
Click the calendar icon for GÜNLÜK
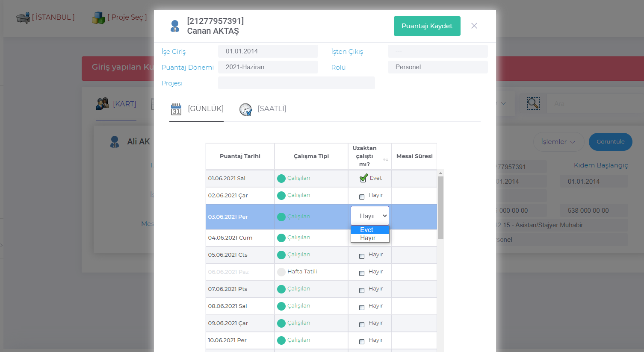tap(176, 109)
